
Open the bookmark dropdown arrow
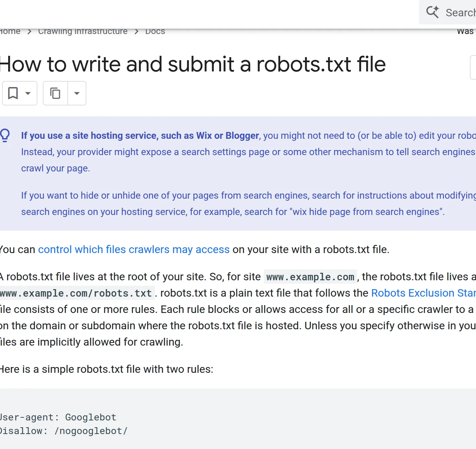pos(28,93)
